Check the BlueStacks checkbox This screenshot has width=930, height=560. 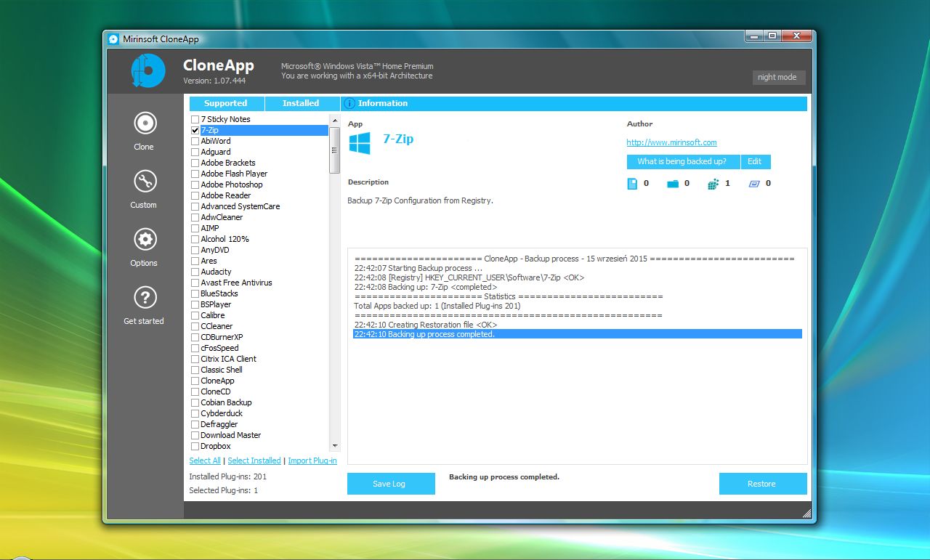tap(195, 294)
